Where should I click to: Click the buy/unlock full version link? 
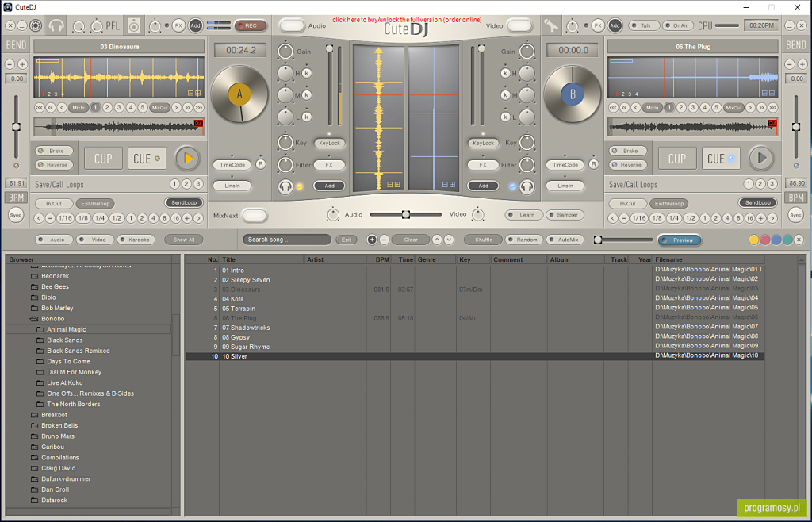point(407,20)
